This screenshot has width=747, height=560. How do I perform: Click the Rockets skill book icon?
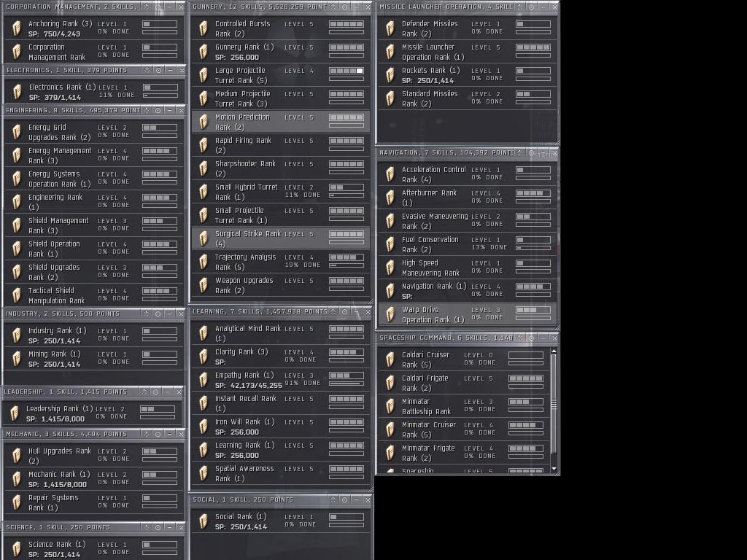(x=390, y=75)
